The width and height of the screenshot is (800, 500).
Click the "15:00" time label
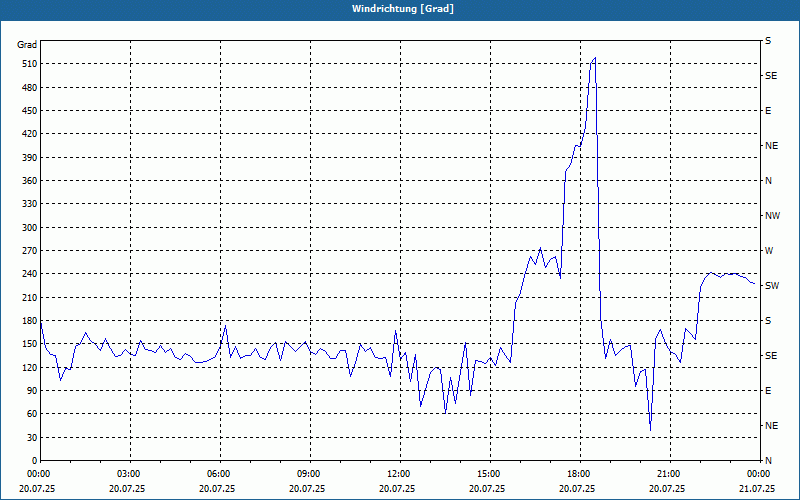point(490,474)
